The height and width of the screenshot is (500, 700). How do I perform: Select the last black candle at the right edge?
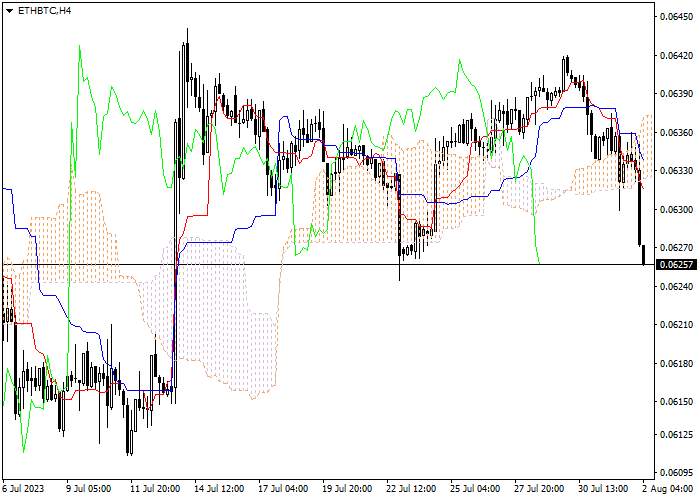point(643,255)
